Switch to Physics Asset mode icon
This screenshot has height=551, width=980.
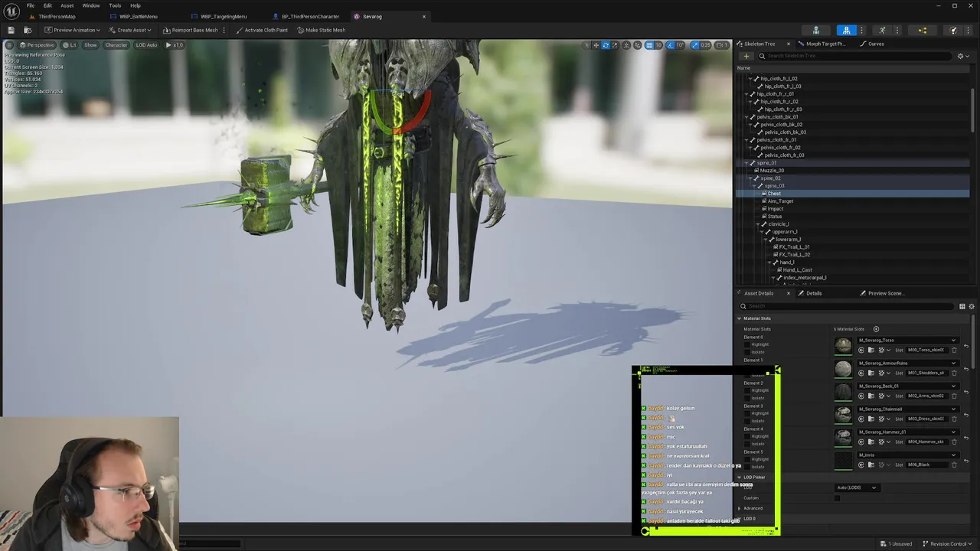pyautogui.click(x=953, y=31)
